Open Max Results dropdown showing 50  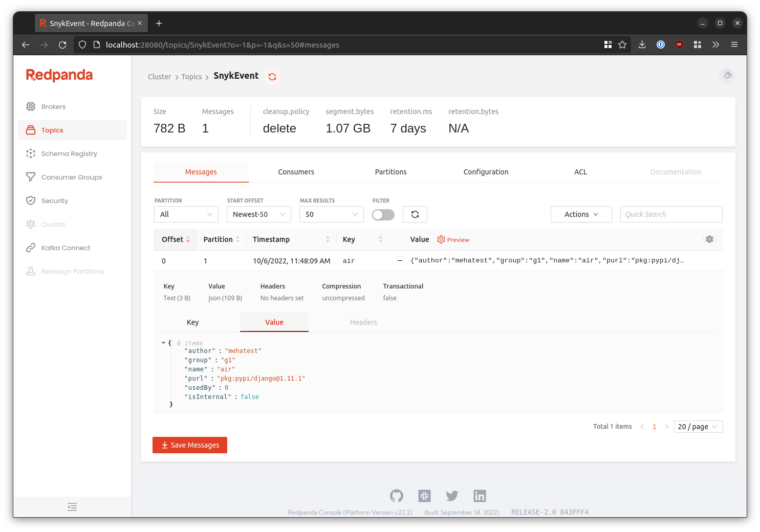332,214
